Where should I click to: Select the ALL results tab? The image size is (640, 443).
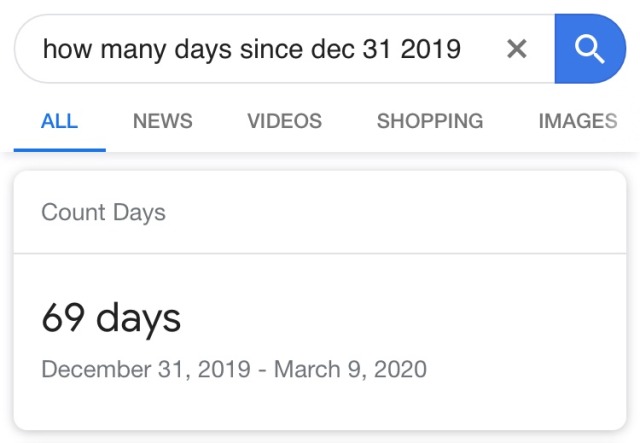(x=60, y=121)
